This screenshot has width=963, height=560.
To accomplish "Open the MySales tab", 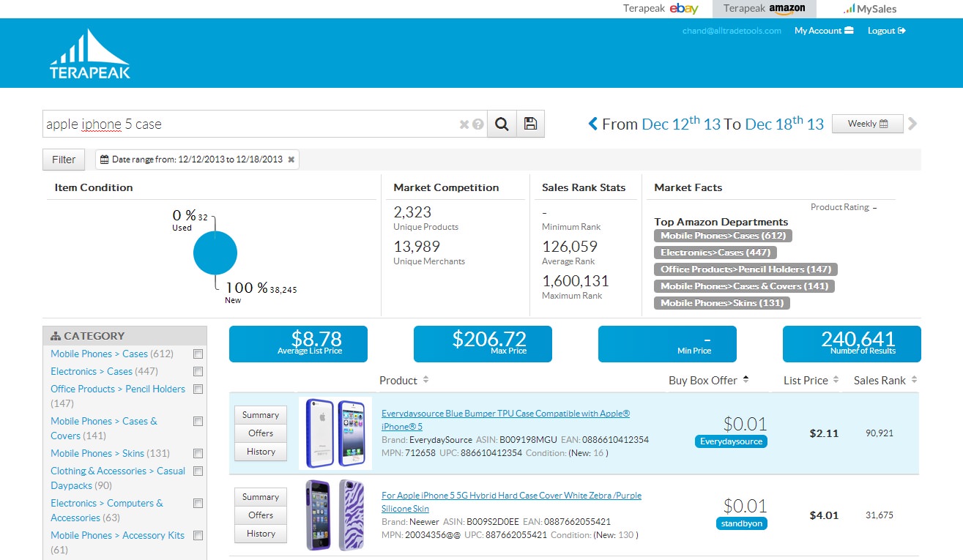I will pyautogui.click(x=870, y=9).
